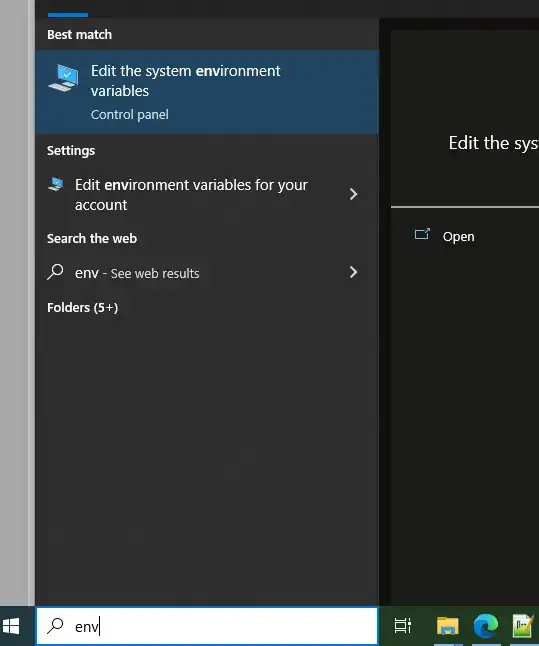Image resolution: width=539 pixels, height=646 pixels.
Task: Filter results by Search the web heading
Action: click(92, 239)
